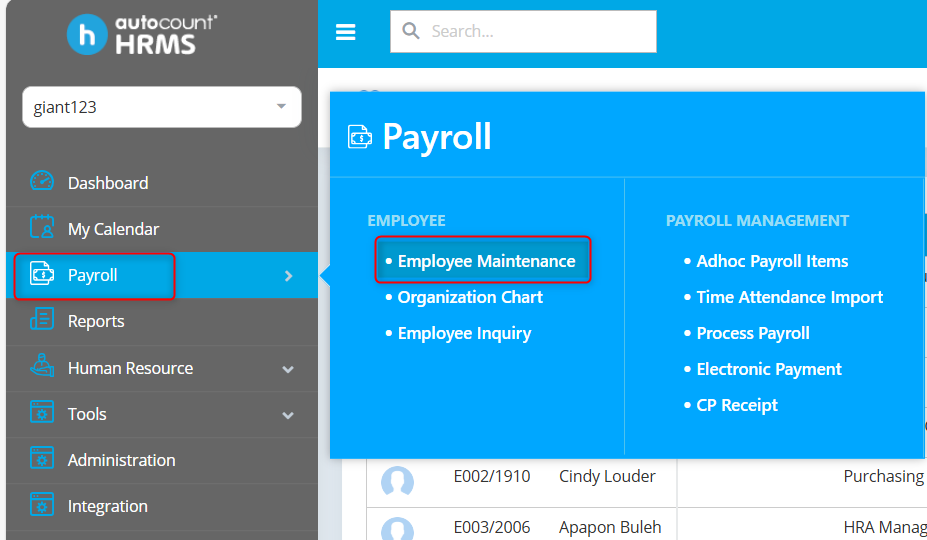Click the My Calendar icon
This screenshot has width=927, height=540.
click(42, 228)
